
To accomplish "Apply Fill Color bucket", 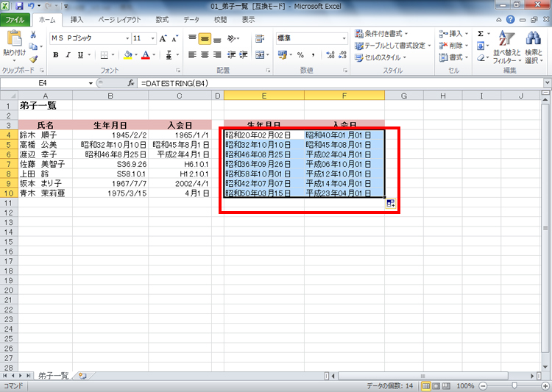I will [128, 55].
